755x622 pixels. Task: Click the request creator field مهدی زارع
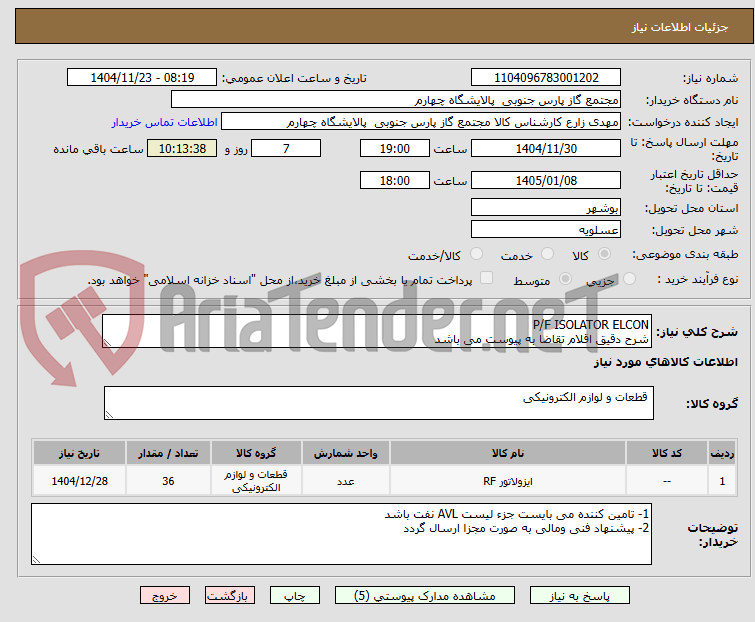point(421,122)
